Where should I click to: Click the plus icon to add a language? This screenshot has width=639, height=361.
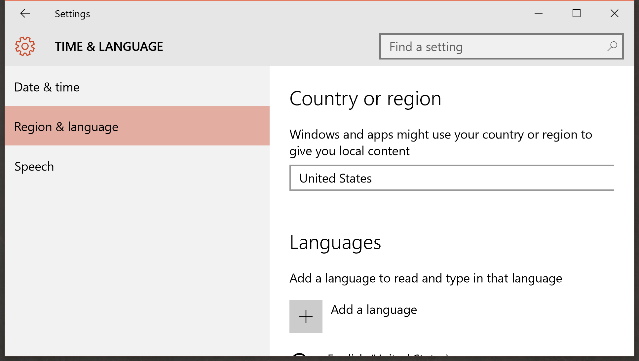[x=306, y=317]
